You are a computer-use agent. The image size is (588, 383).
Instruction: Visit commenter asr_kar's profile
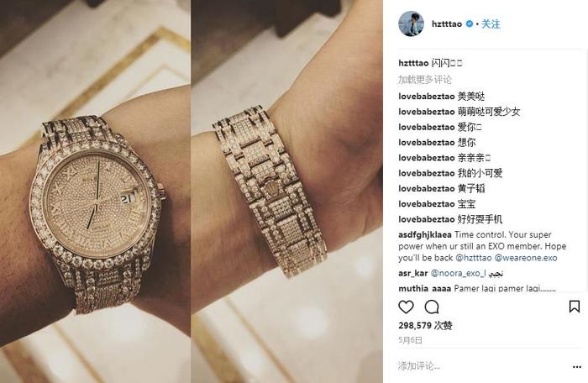tap(413, 274)
